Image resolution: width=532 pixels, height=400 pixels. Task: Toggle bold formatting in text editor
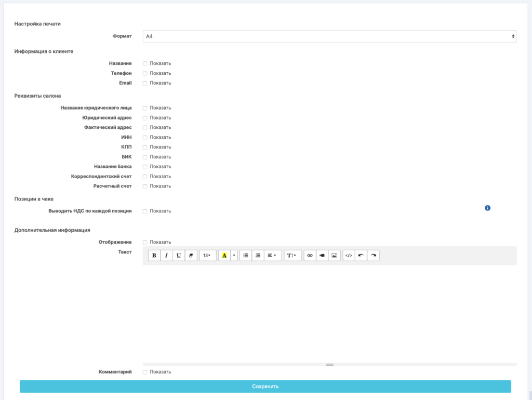click(x=154, y=256)
